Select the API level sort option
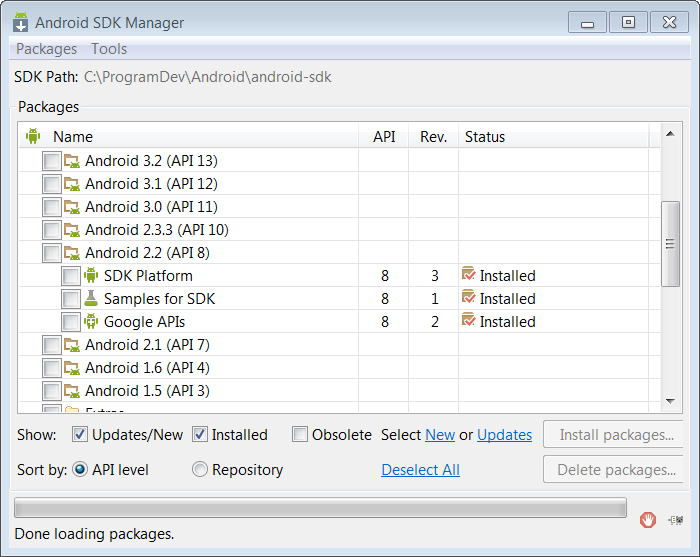The image size is (700, 557). click(80, 469)
